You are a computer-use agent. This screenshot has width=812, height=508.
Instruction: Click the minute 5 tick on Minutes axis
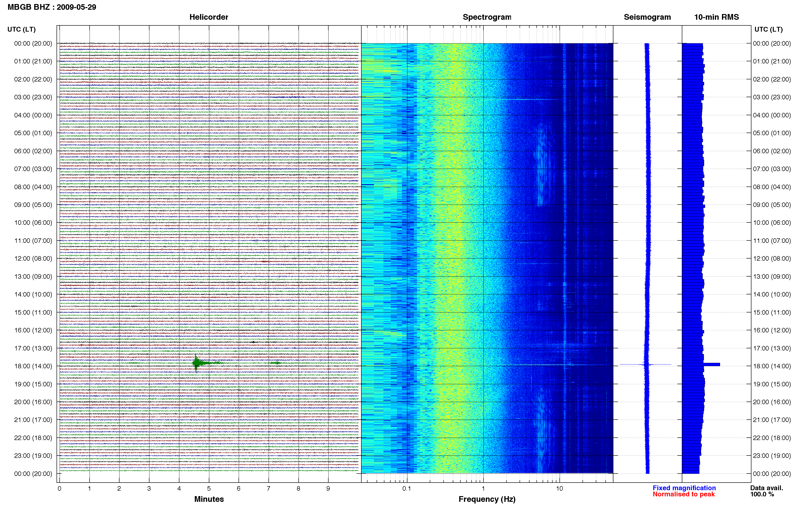[x=209, y=489]
